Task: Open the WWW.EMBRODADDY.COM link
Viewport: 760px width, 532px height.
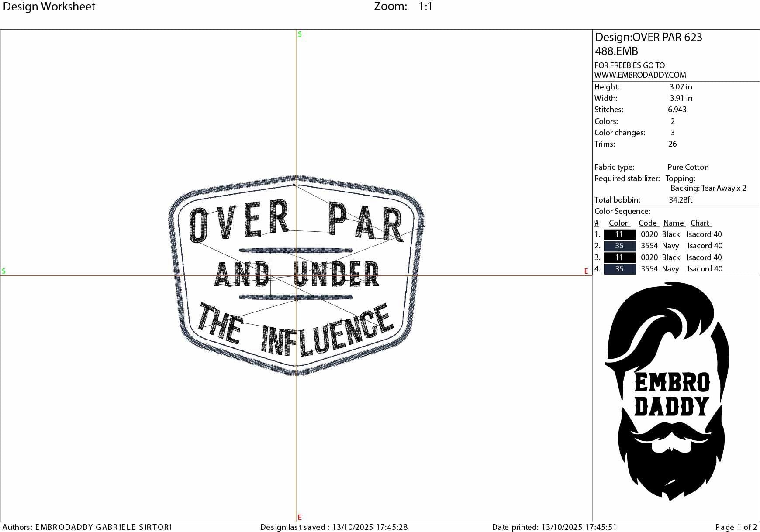Action: coord(640,75)
